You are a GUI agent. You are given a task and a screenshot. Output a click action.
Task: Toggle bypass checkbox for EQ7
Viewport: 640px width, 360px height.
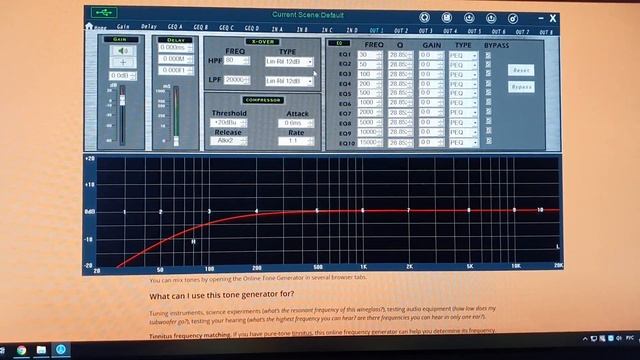(488, 112)
